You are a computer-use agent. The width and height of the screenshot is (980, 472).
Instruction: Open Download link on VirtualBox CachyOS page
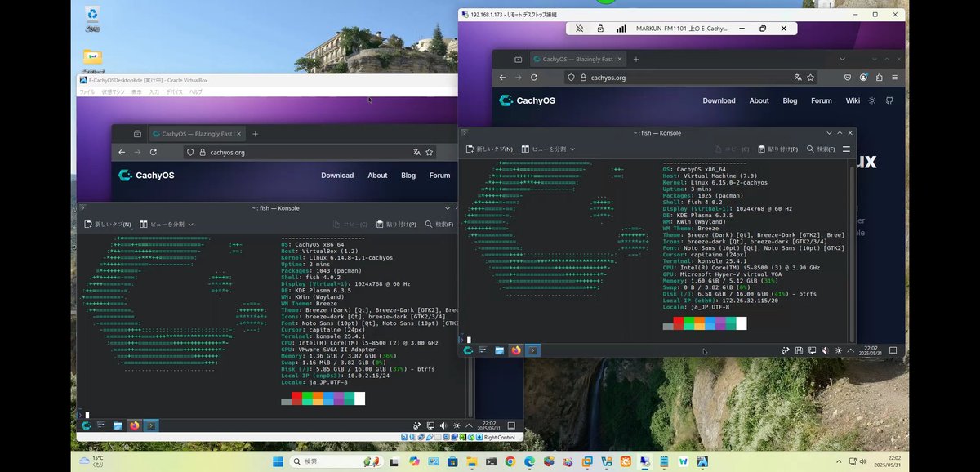(x=337, y=175)
